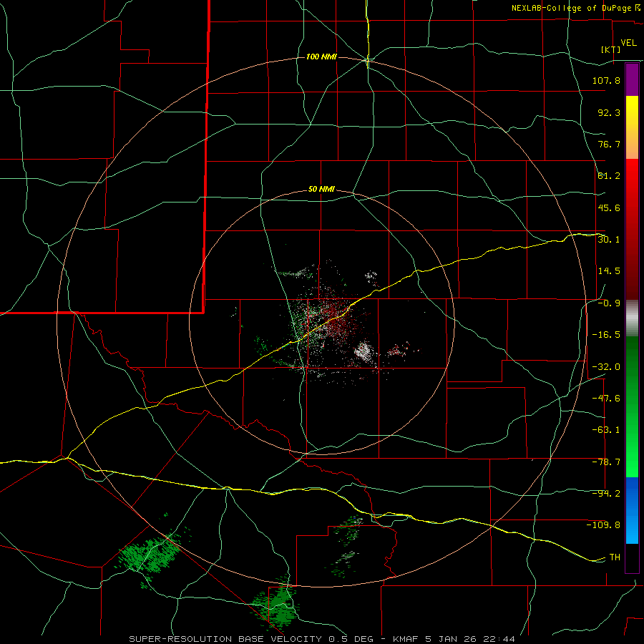Viewport: 644px width, 644px height.
Task: Click the -78.7 legend value
Action: [x=606, y=462]
